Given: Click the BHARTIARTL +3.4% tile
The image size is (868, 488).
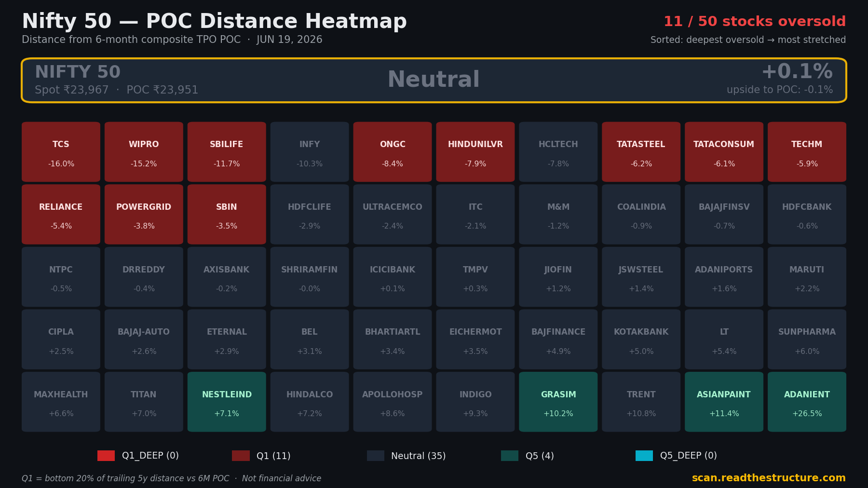Looking at the screenshot, I should (x=393, y=339).
